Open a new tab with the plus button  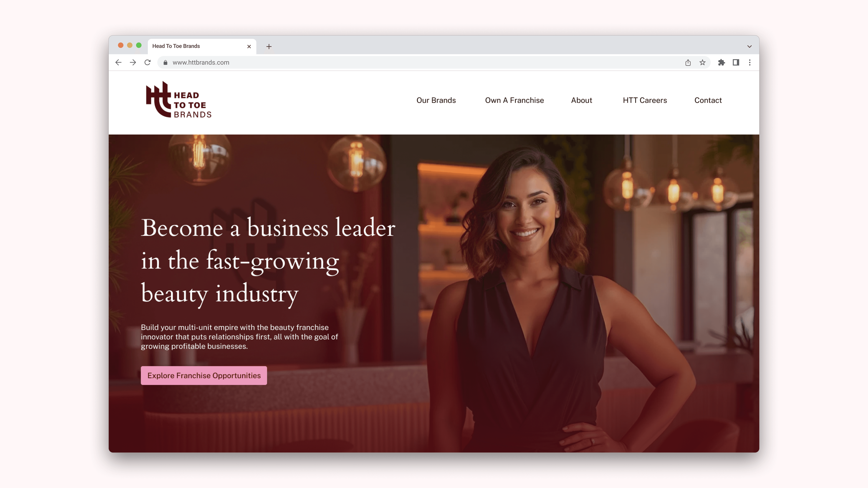pos(269,47)
